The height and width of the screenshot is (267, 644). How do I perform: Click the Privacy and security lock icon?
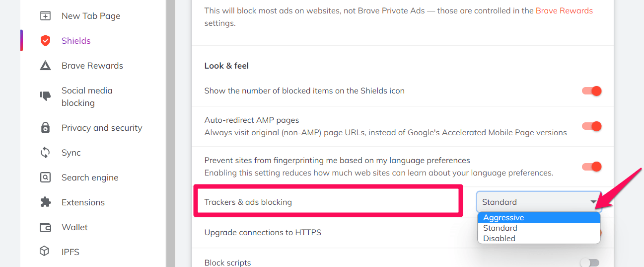click(45, 128)
